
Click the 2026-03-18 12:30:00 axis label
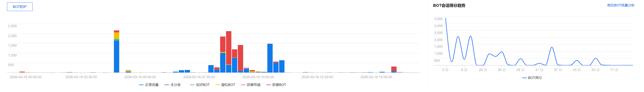pos(317,77)
